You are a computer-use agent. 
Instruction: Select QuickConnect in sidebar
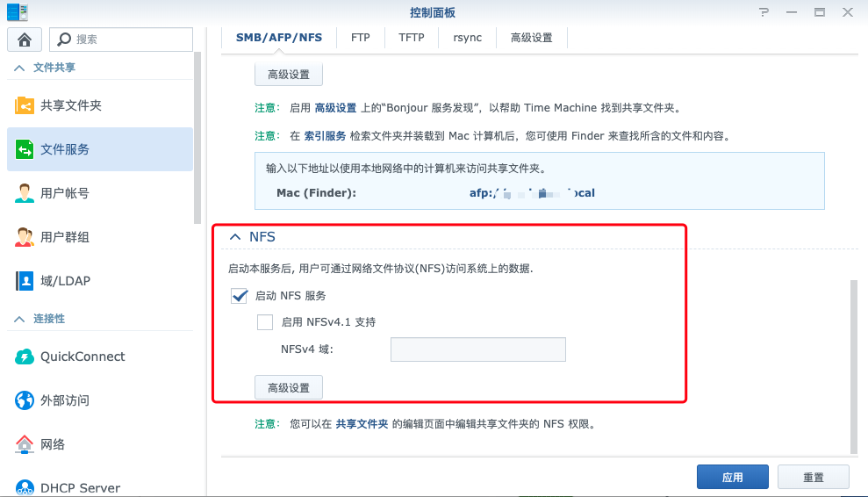pyautogui.click(x=100, y=357)
